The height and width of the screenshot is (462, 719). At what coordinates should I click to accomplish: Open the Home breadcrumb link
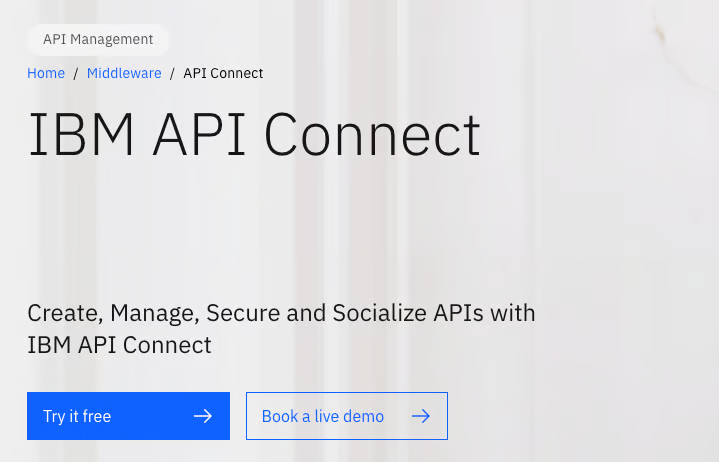point(46,73)
